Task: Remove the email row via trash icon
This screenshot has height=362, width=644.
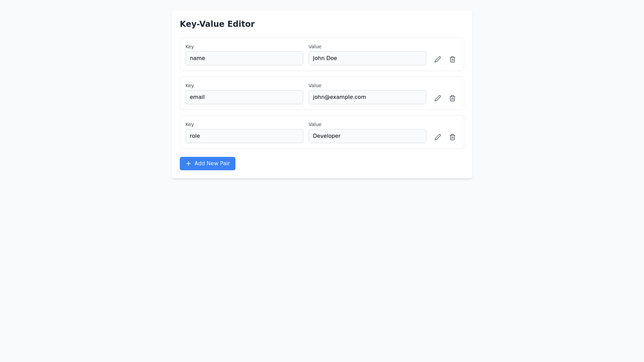Action: click(x=452, y=98)
